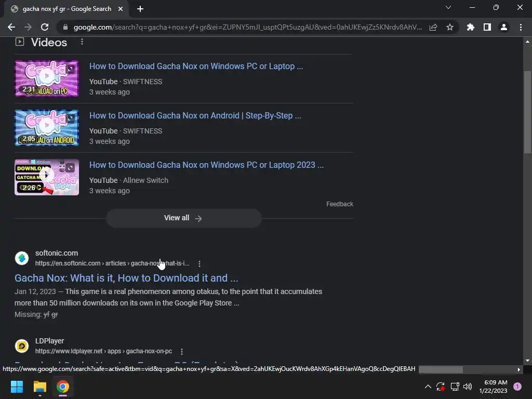Viewport: 532px width, 399px height.
Task: Open the Windows Start menu
Action: 17,387
